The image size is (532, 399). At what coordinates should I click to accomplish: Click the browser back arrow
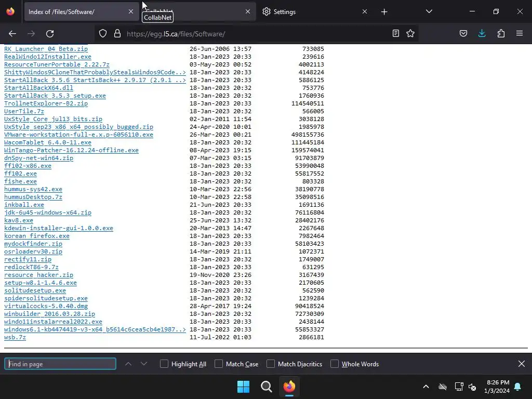12,34
